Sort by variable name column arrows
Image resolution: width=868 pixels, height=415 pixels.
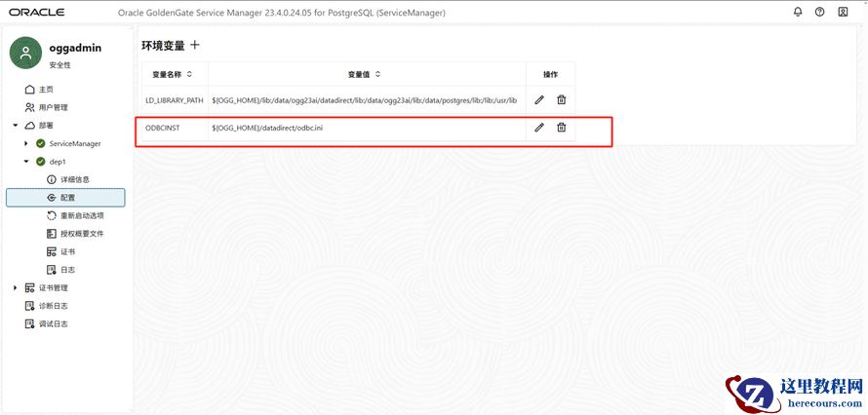[189, 74]
